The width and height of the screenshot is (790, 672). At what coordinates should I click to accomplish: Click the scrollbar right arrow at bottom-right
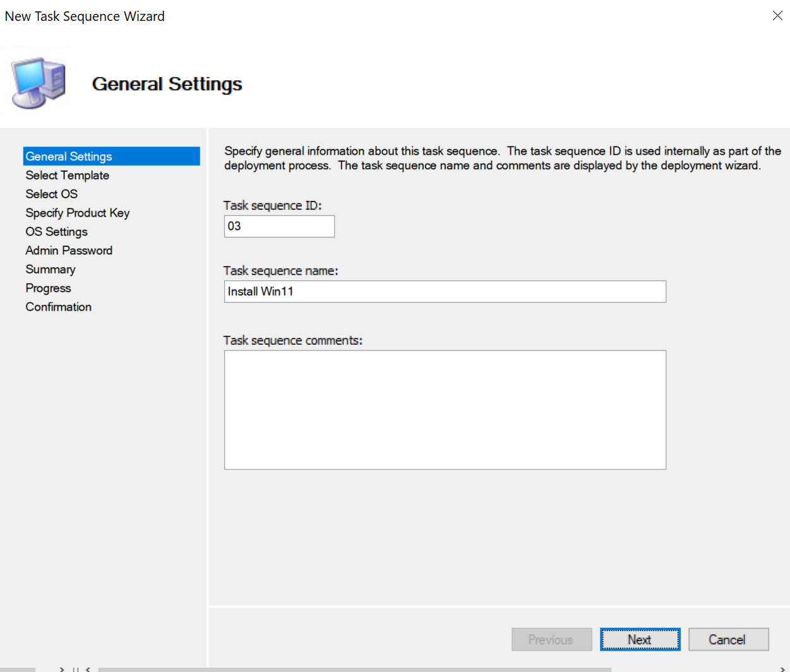click(x=782, y=669)
